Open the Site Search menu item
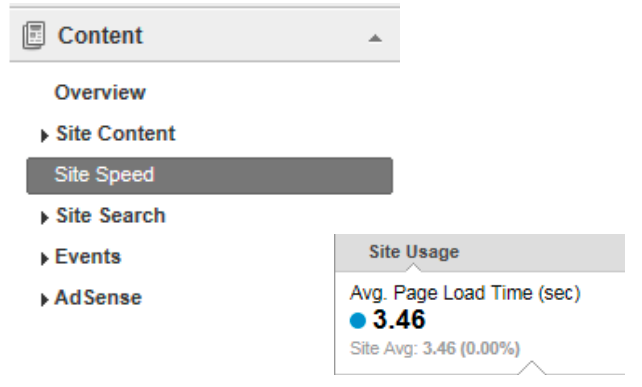642x387 pixels. pyautogui.click(x=111, y=215)
